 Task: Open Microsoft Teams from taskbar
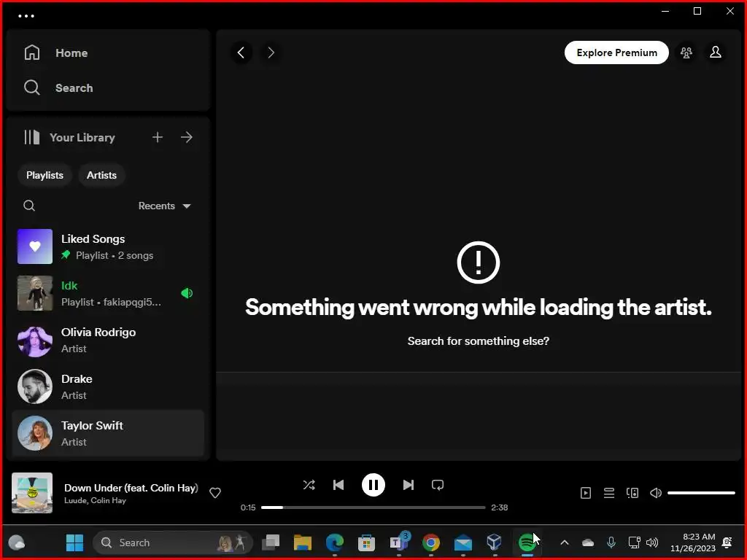coord(399,542)
